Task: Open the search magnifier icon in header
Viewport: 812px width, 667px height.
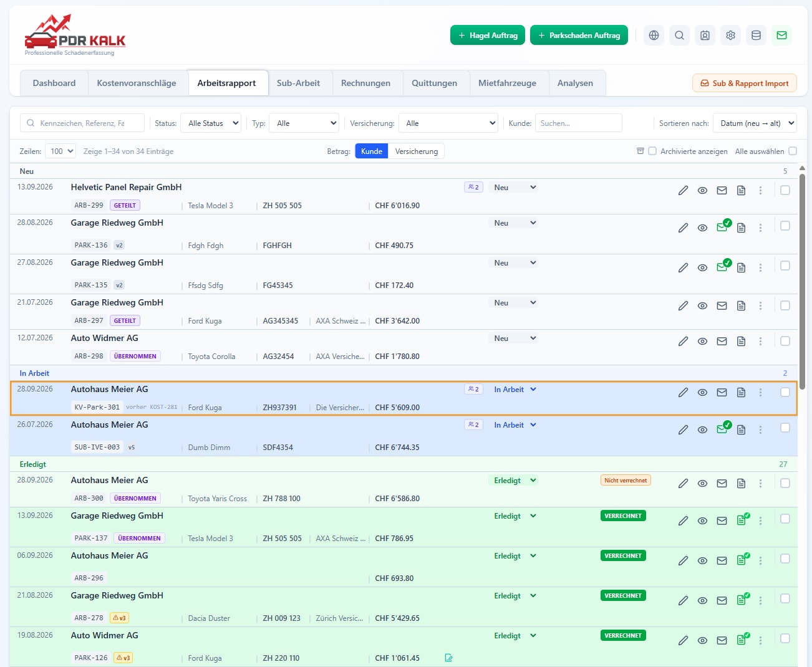Action: coord(679,36)
